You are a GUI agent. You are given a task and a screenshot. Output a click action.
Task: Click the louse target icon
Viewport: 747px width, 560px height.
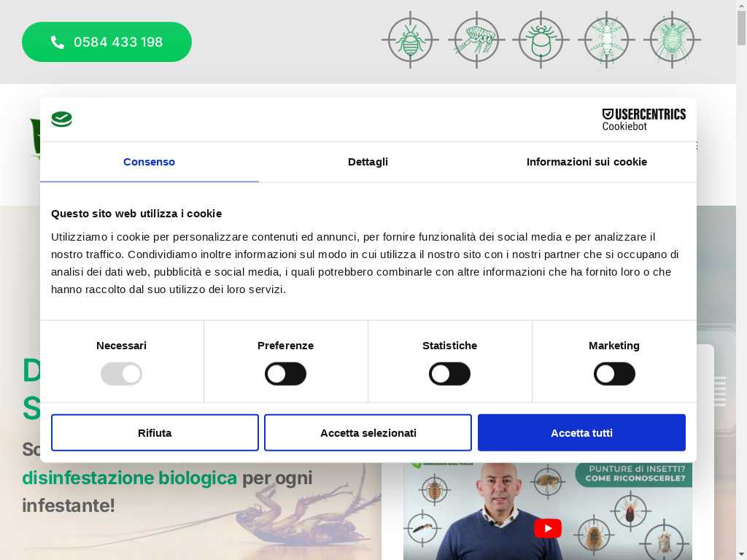(x=606, y=40)
